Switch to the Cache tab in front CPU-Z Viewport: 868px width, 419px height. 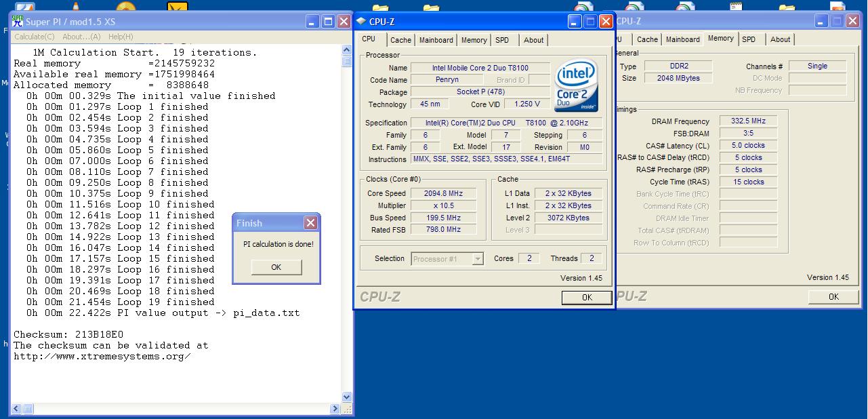(x=400, y=40)
